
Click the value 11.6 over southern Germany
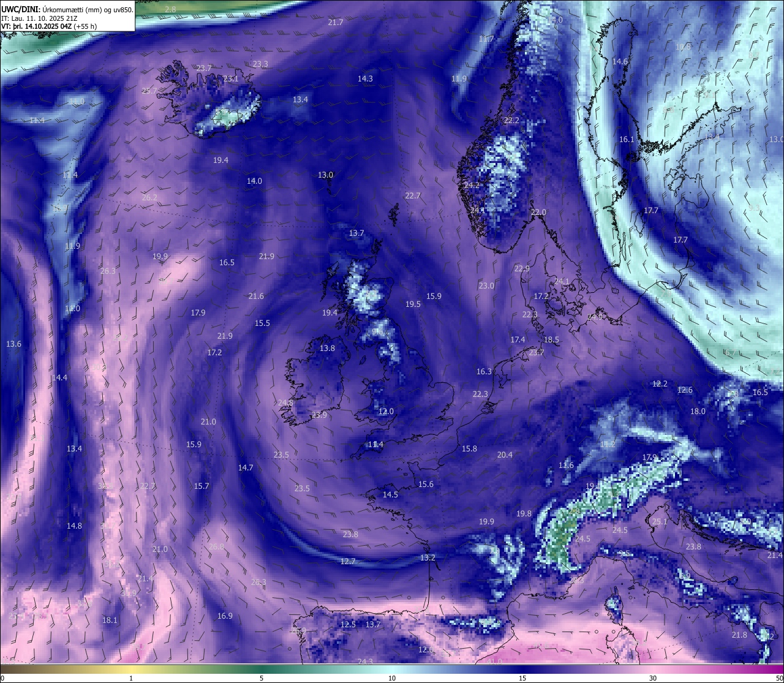tap(566, 466)
